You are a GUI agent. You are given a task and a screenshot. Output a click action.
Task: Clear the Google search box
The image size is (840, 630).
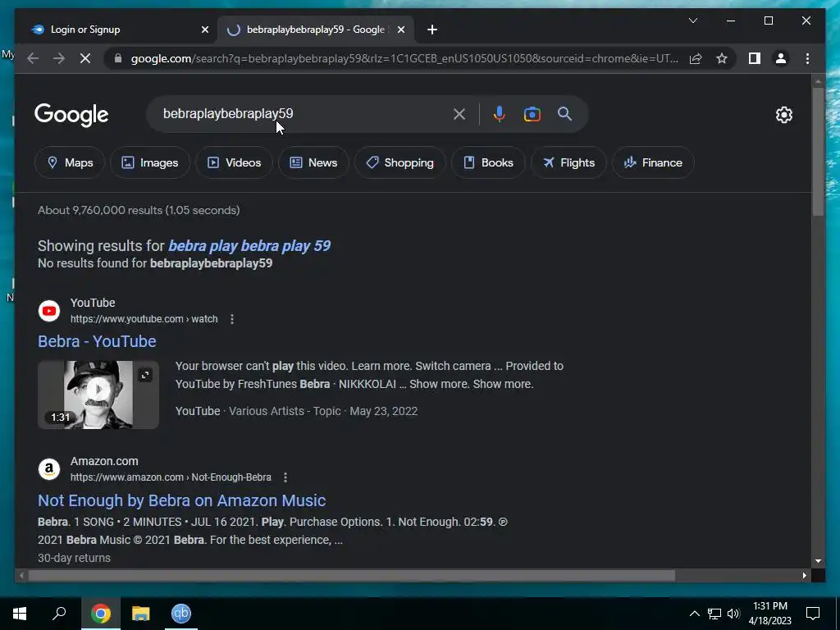pos(459,114)
